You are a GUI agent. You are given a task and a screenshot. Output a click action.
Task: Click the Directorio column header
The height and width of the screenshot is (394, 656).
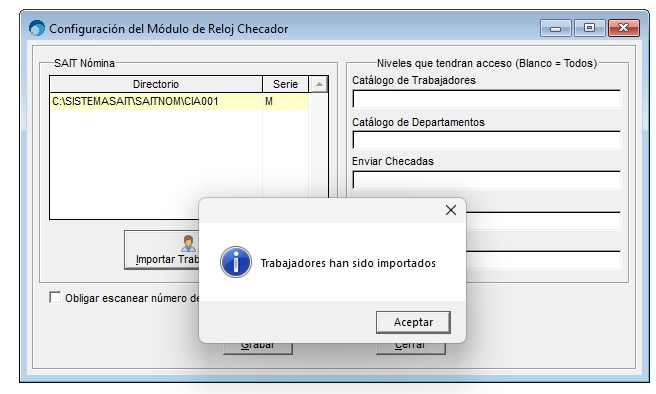click(156, 84)
